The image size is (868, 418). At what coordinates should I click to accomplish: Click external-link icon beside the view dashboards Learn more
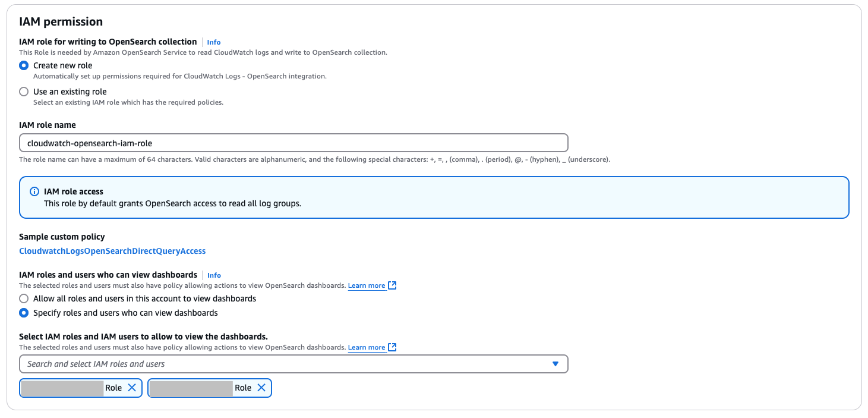(392, 285)
